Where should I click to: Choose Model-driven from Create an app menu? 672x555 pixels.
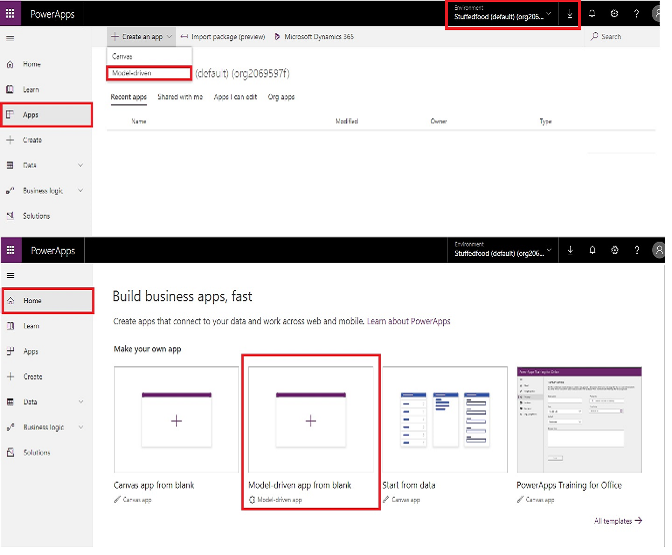pyautogui.click(x=149, y=73)
